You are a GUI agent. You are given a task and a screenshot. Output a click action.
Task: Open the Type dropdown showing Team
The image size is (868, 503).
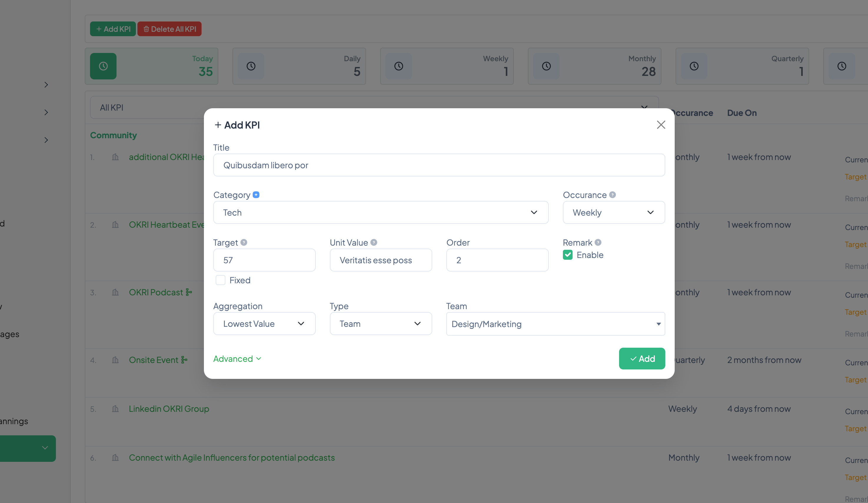tap(381, 324)
